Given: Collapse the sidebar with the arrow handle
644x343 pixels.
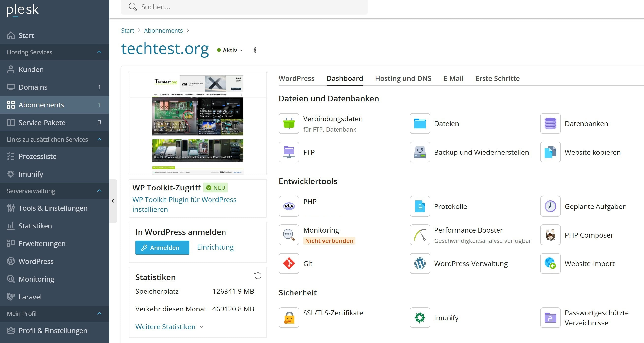Looking at the screenshot, I should point(113,201).
